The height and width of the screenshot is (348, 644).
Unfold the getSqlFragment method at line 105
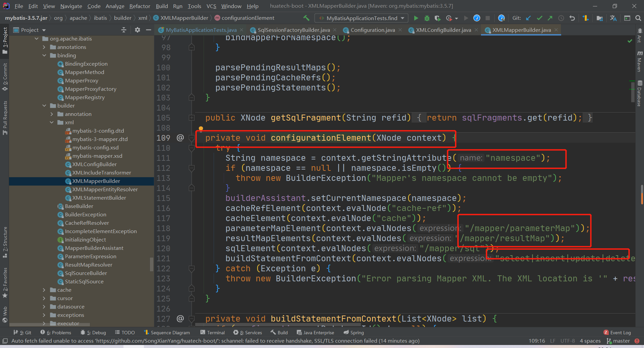pos(192,118)
